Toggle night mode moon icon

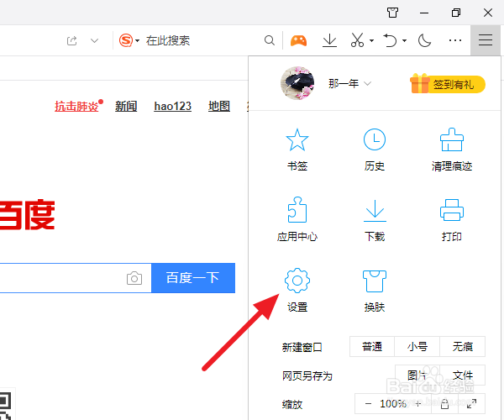pyautogui.click(x=424, y=41)
